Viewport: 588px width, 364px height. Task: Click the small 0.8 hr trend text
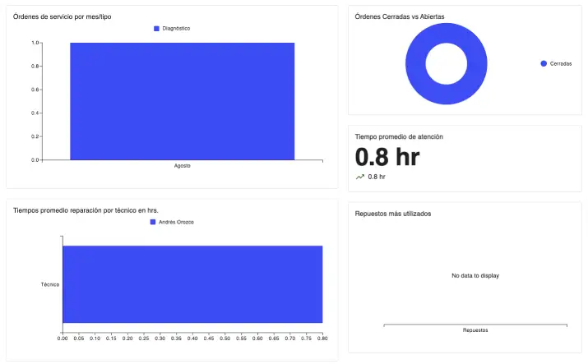(377, 177)
